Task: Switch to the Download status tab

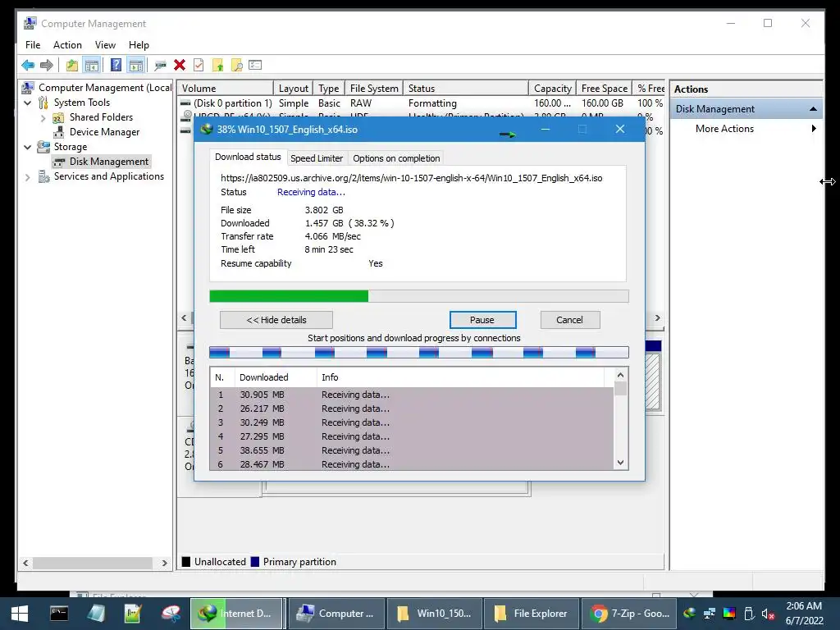Action: point(248,157)
